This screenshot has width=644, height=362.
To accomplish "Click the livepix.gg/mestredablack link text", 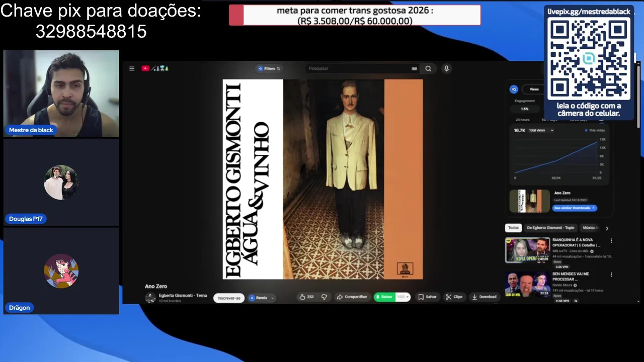I will tap(589, 11).
